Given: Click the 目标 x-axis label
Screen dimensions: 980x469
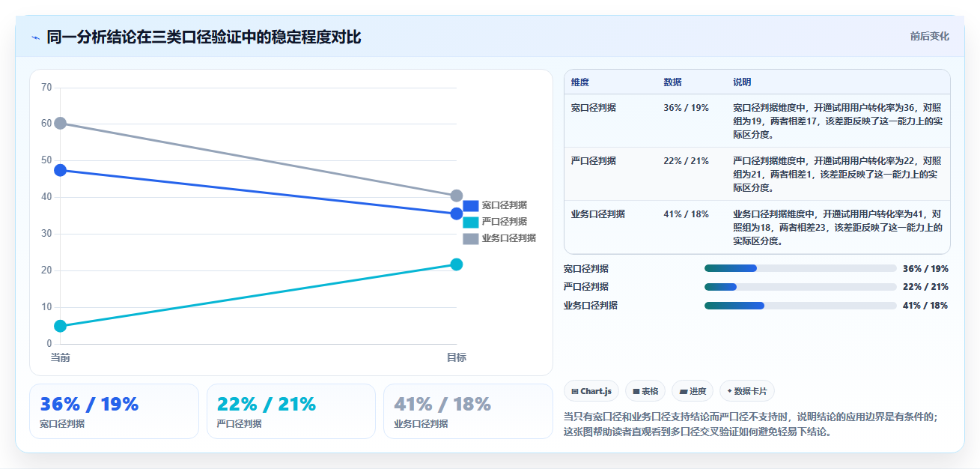Looking at the screenshot, I should click(x=457, y=357).
